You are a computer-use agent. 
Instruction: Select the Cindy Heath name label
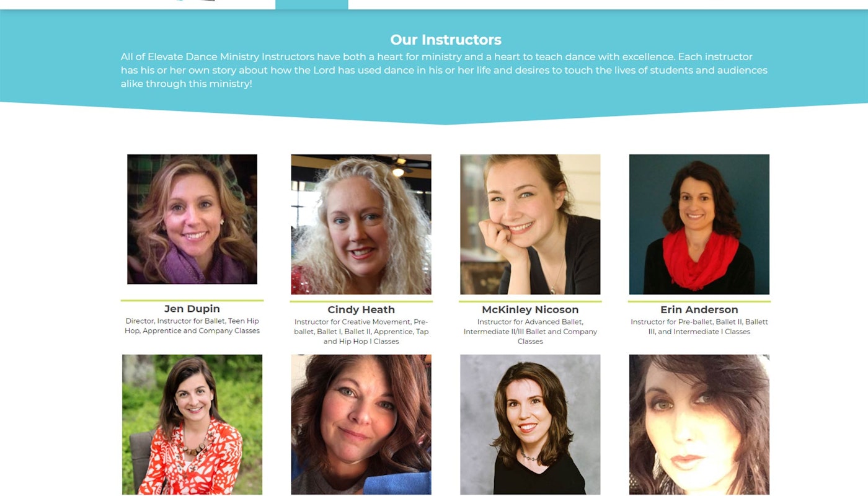(x=361, y=310)
